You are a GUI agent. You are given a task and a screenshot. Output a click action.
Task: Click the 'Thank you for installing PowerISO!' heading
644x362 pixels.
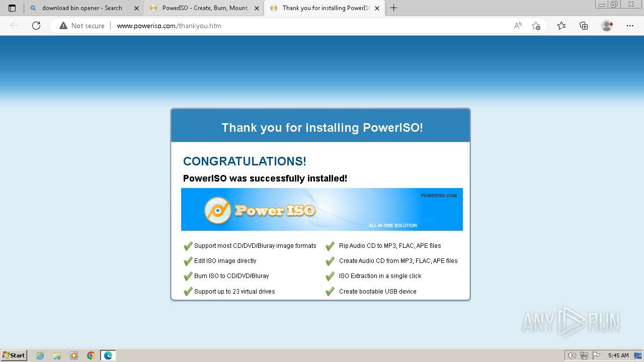pyautogui.click(x=322, y=128)
